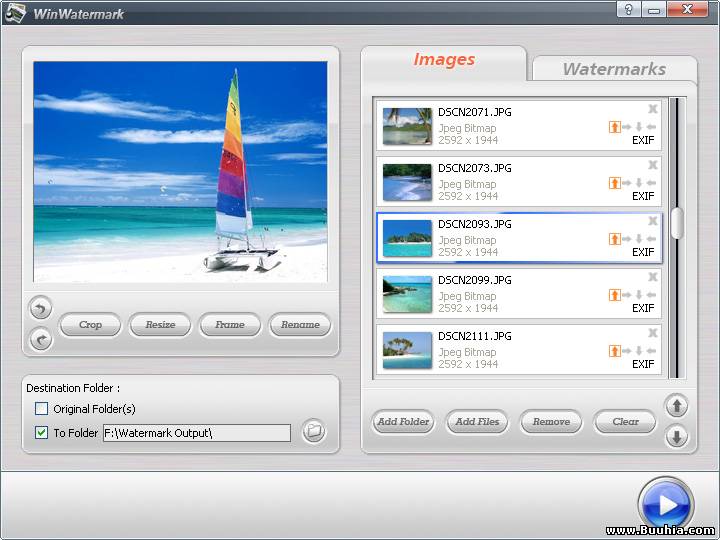Set DSCN2111.JPG orientation with down arrow

pos(639,351)
